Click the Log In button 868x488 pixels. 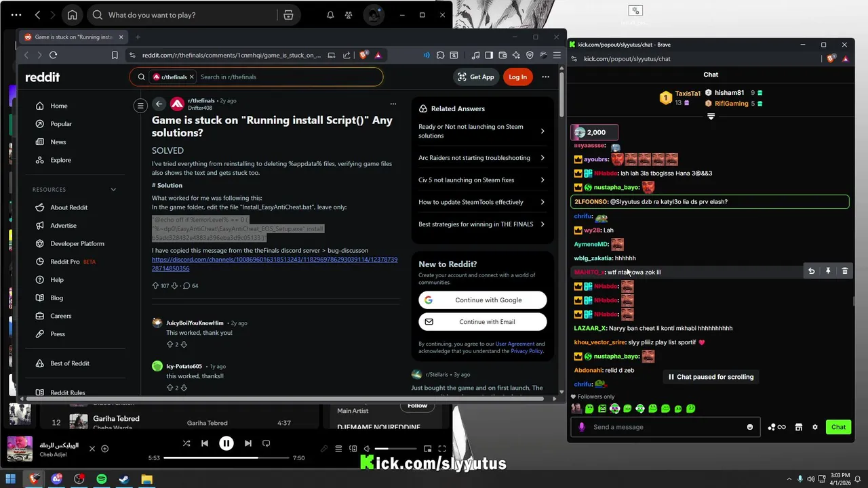coord(517,77)
